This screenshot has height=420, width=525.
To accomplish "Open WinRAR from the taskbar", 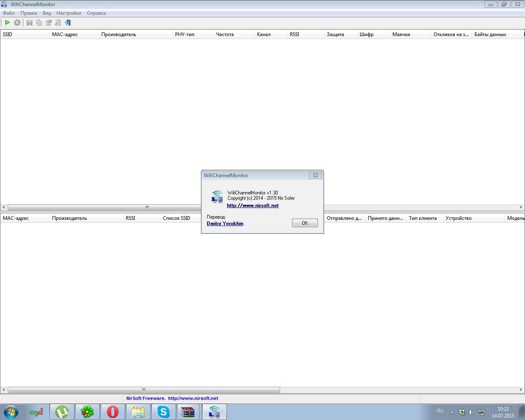I will [188, 412].
